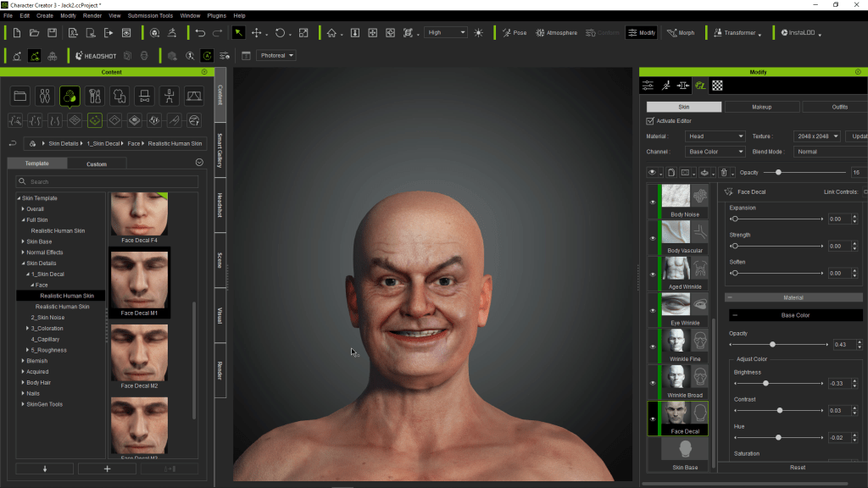Open the Morph tool in the toolbar
This screenshot has width=868, height=488.
tap(681, 33)
